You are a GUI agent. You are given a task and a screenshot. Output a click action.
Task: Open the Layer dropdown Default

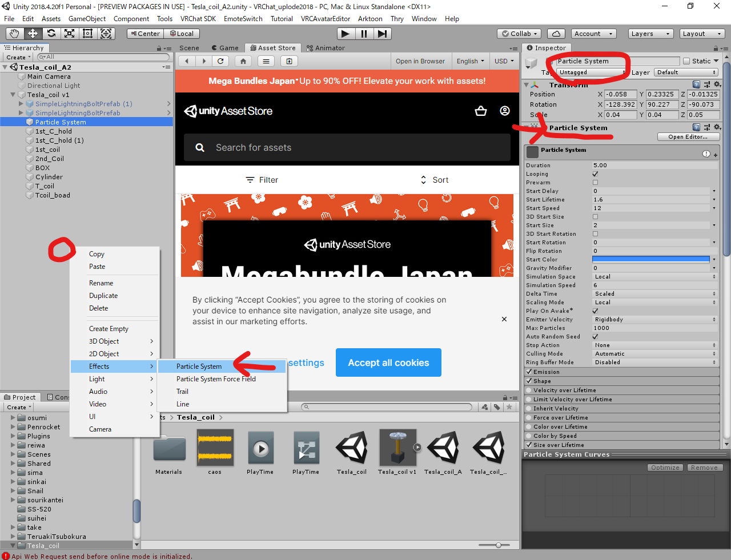point(686,72)
